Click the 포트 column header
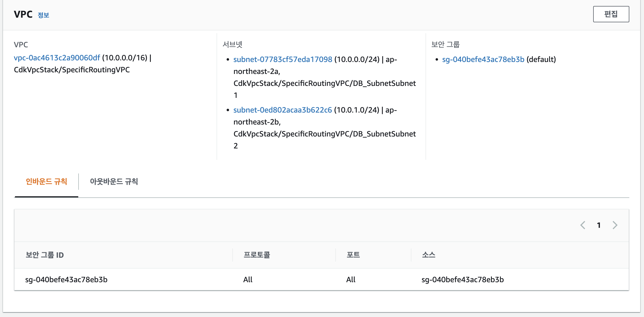Image resolution: width=644 pixels, height=317 pixels. click(x=353, y=255)
